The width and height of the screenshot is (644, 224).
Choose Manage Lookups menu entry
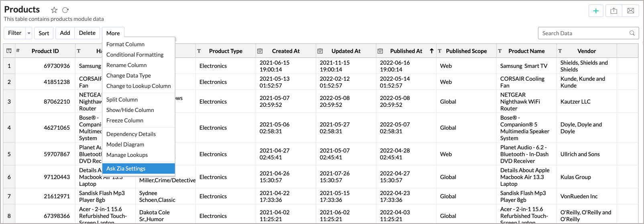127,155
